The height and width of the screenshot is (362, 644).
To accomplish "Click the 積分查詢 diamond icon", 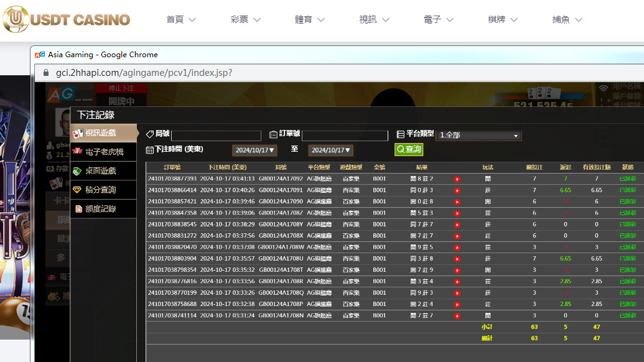I will point(78,190).
